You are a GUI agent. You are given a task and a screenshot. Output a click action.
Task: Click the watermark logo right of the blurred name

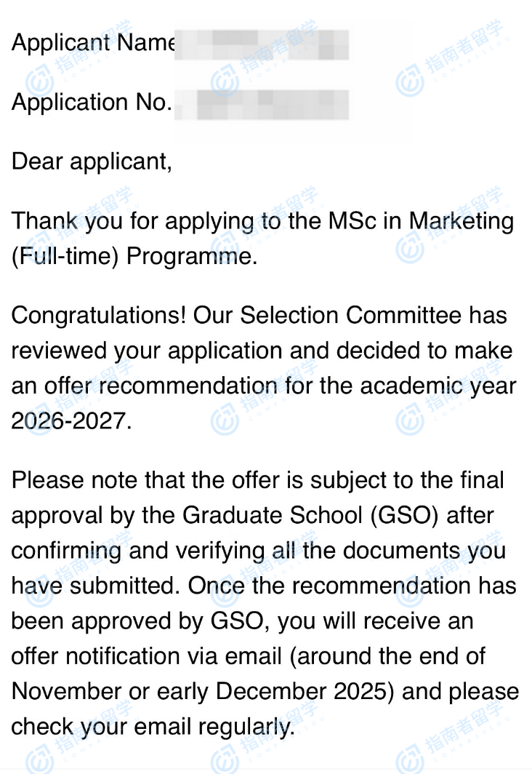[411, 81]
